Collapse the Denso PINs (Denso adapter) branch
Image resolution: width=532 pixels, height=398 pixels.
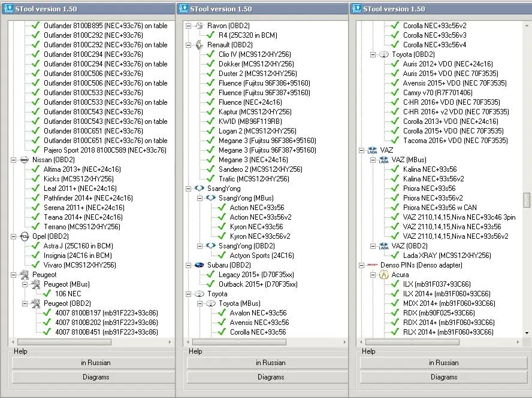[x=362, y=265]
